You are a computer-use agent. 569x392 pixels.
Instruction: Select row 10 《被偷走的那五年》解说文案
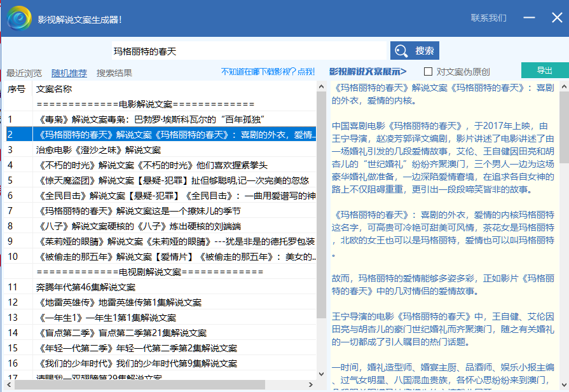point(161,257)
